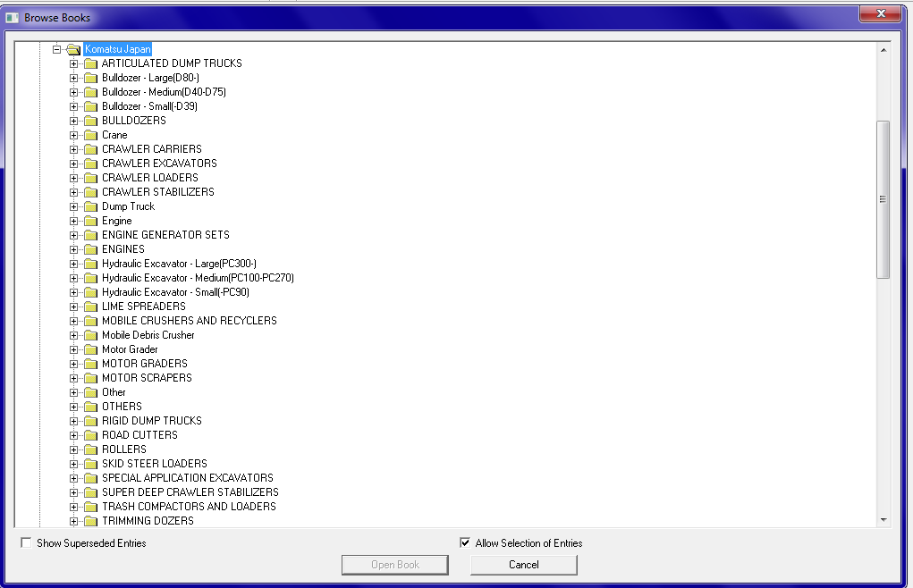
Task: Click the BULLDOZERS folder icon
Action: point(90,121)
